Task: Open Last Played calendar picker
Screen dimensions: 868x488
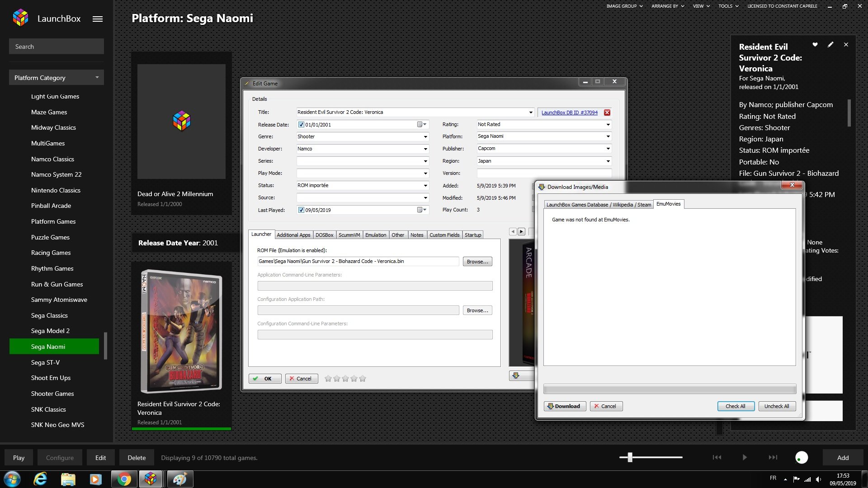Action: (x=421, y=210)
